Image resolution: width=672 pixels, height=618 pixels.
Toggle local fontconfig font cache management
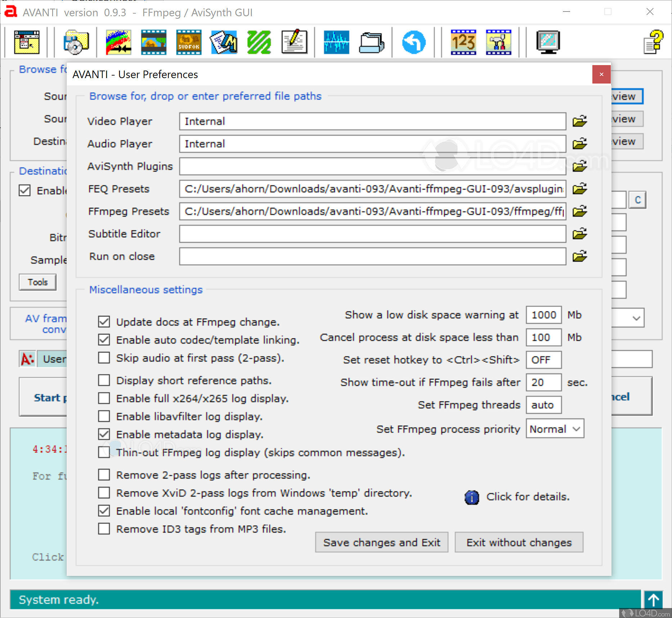(x=104, y=511)
